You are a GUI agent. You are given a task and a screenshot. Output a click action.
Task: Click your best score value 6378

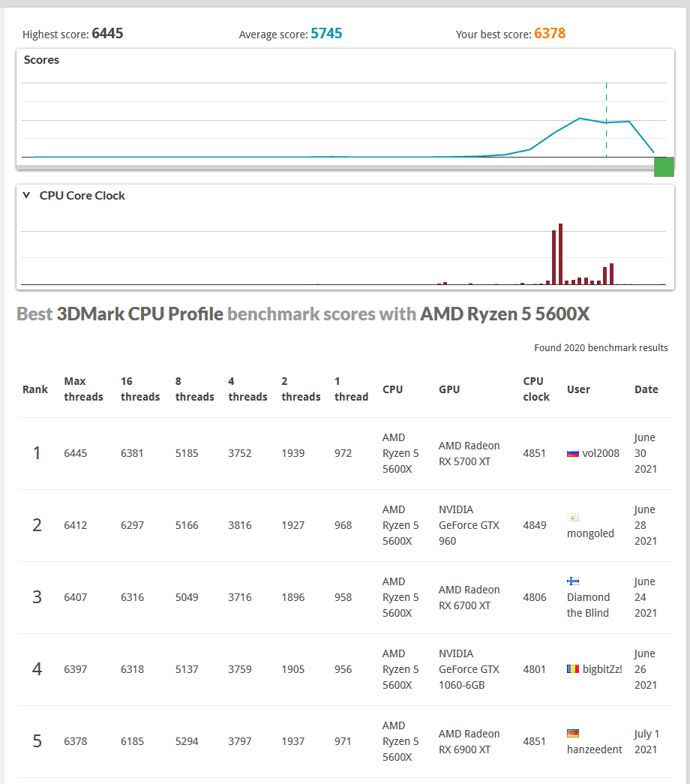click(550, 34)
